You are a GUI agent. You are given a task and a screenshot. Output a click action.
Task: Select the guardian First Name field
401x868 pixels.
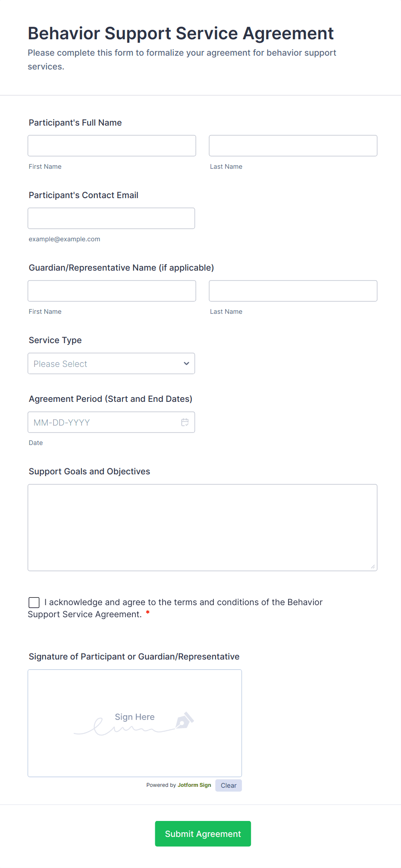[112, 291]
